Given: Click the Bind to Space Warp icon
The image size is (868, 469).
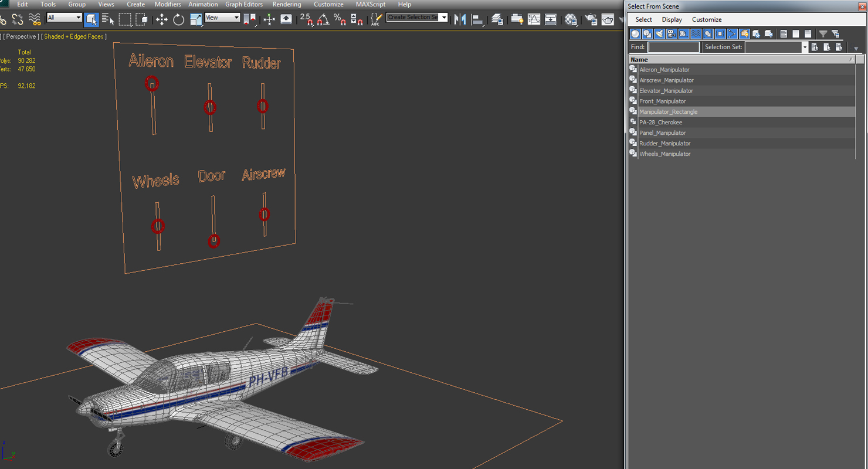Looking at the screenshot, I should click(x=35, y=19).
